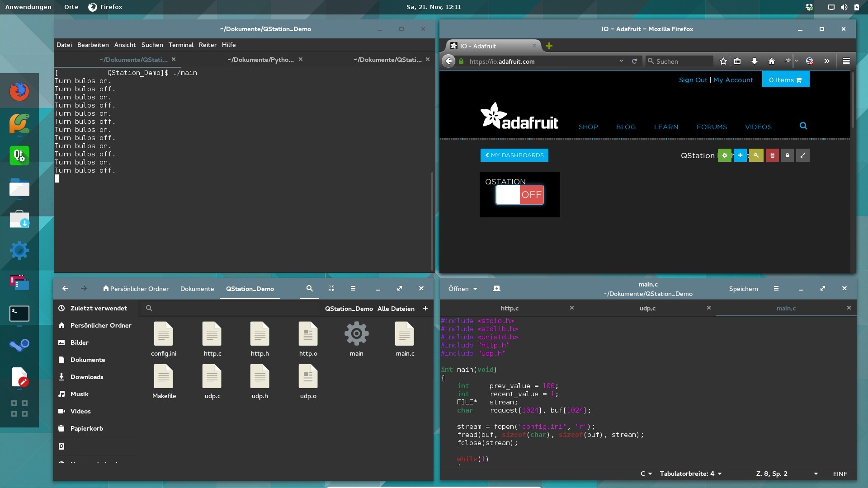The image size is (868, 488).
Task: Click the red trash delete dashboard icon
Action: click(x=772, y=155)
